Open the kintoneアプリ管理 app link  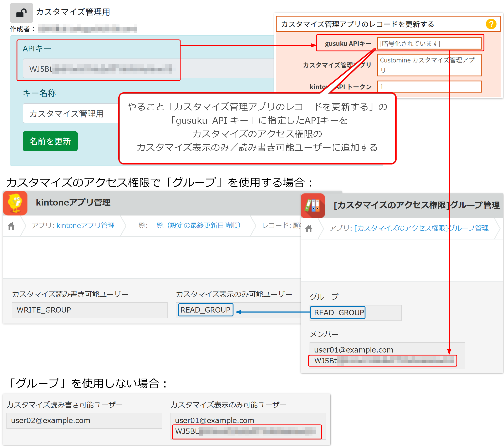click(x=85, y=225)
